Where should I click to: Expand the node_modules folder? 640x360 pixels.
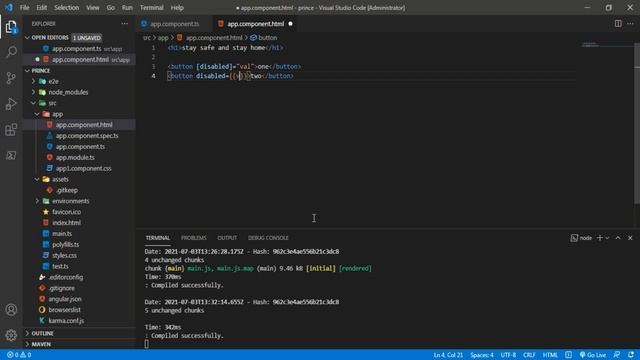(34, 92)
